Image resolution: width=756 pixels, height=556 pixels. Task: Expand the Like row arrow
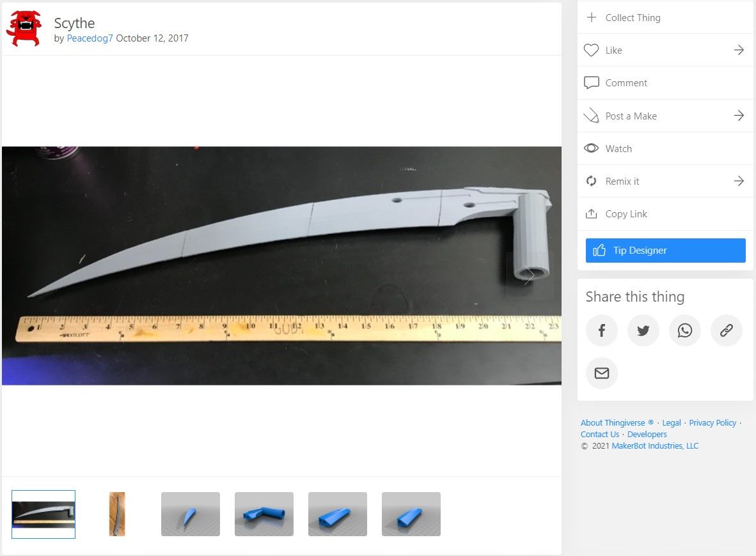click(x=739, y=50)
